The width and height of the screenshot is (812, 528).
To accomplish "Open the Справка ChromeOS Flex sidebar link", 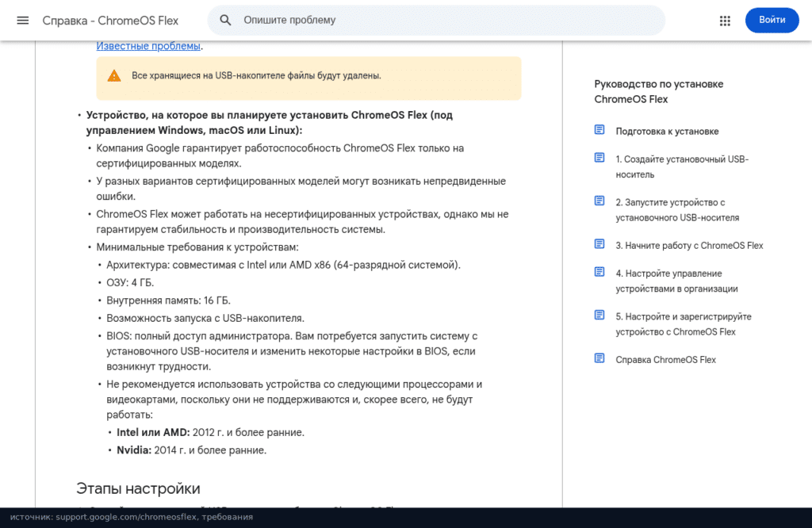I will pyautogui.click(x=665, y=360).
